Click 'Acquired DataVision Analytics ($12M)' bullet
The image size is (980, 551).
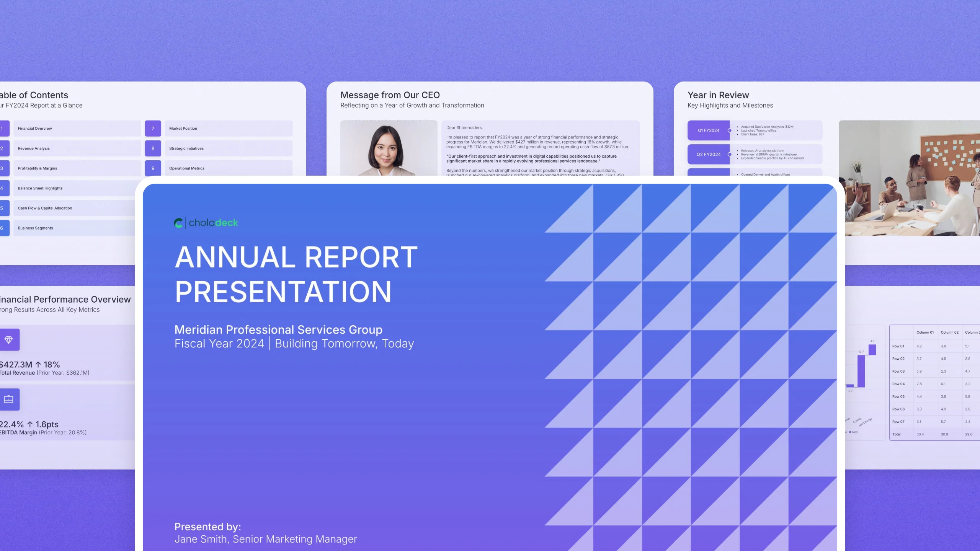pyautogui.click(x=768, y=127)
